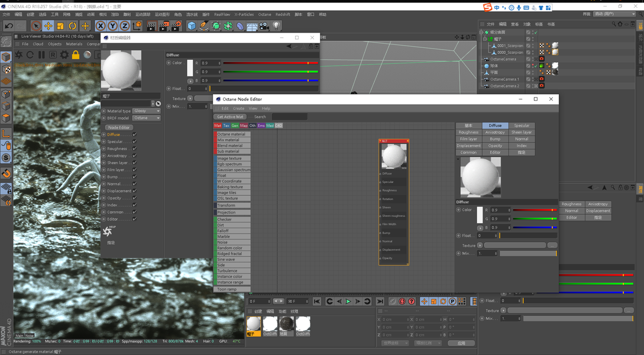Switch to Displacement tab in Node Editor
The width and height of the screenshot is (644, 355).
coord(468,146)
